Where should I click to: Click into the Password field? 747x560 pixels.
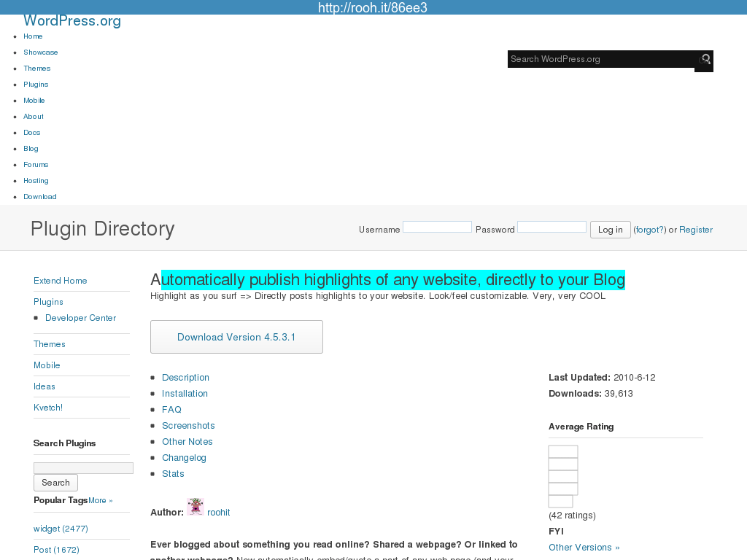[x=551, y=227]
